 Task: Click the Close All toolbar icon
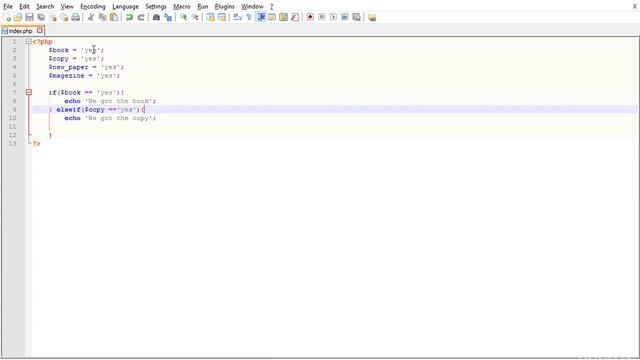point(64,17)
